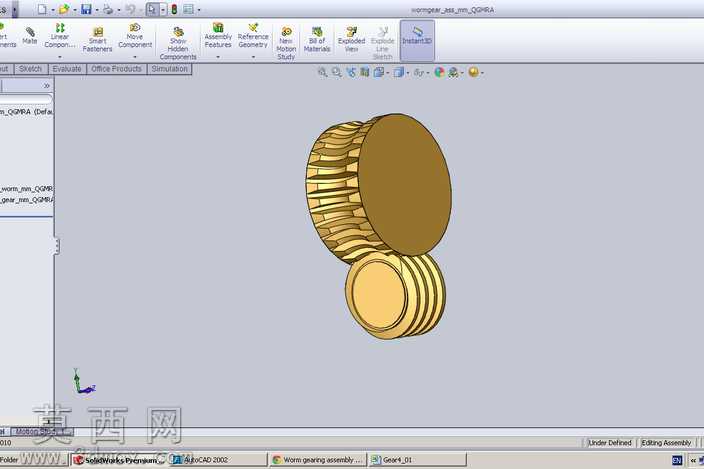Expand the Assembly Features dropdown arrow
The image size is (704, 469).
point(218,57)
